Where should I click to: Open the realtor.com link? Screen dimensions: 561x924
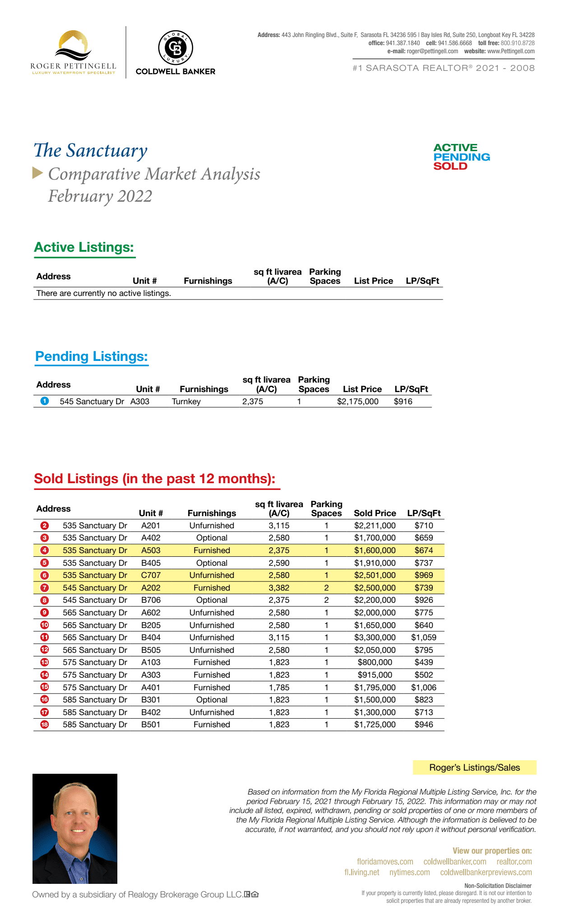(514, 862)
